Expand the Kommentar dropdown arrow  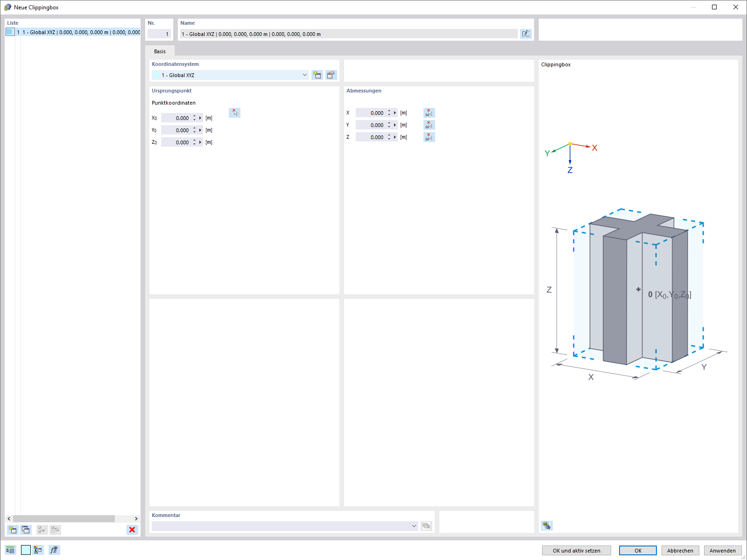pyautogui.click(x=414, y=526)
